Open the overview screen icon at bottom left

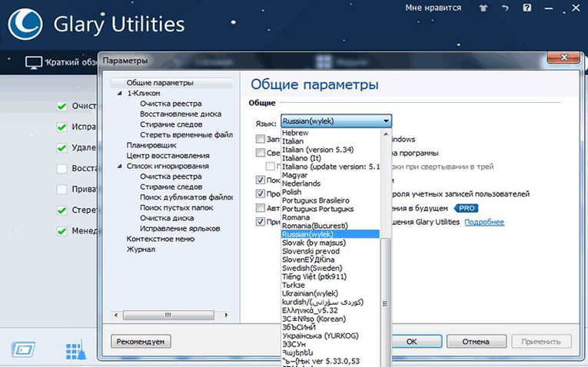pyautogui.click(x=23, y=350)
